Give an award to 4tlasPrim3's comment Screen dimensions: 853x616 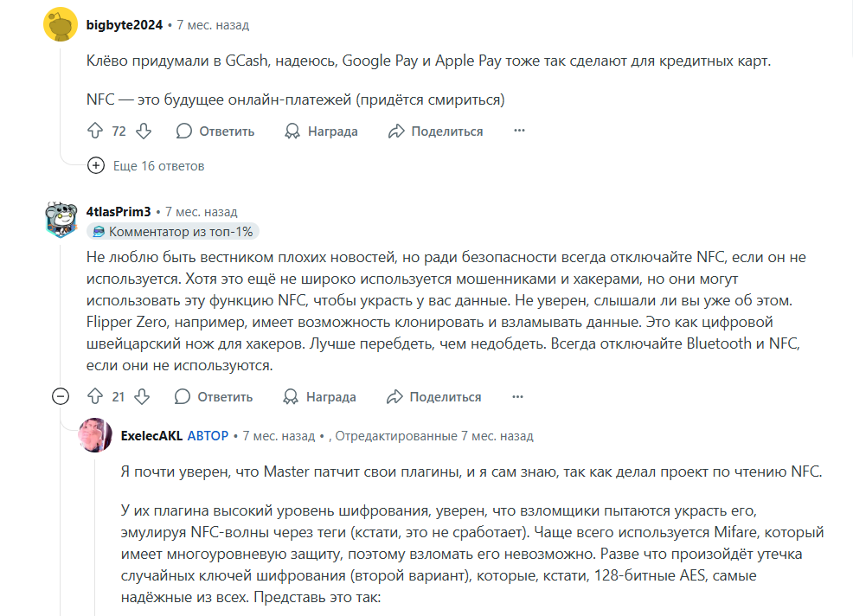[x=319, y=397]
